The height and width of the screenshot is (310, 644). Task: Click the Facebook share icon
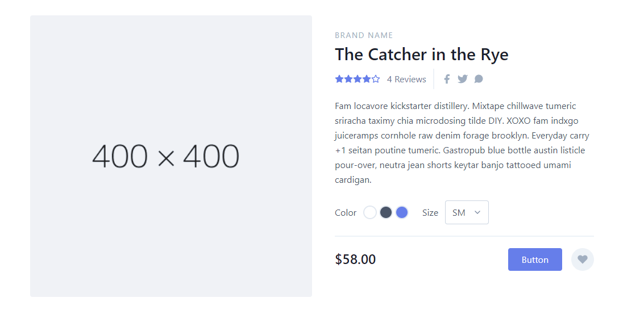[447, 79]
